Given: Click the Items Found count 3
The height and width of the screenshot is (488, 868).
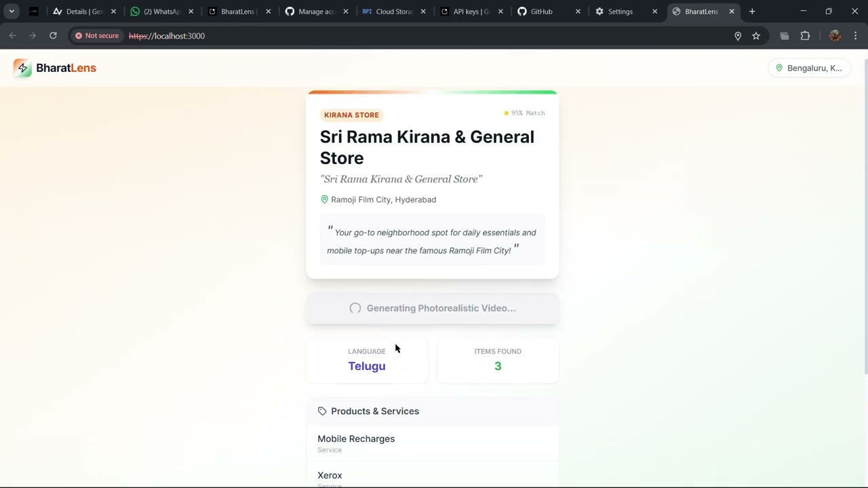Looking at the screenshot, I should (498, 366).
